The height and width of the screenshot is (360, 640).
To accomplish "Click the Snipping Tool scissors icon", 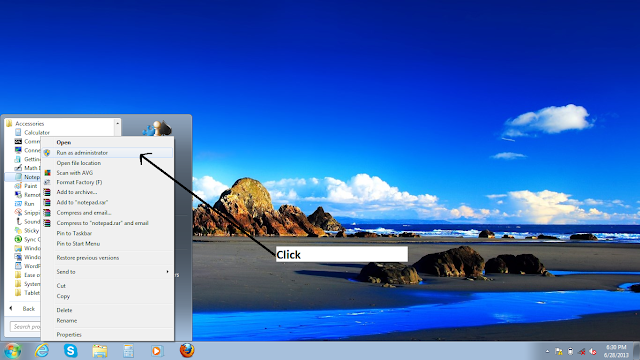I will click(18, 212).
